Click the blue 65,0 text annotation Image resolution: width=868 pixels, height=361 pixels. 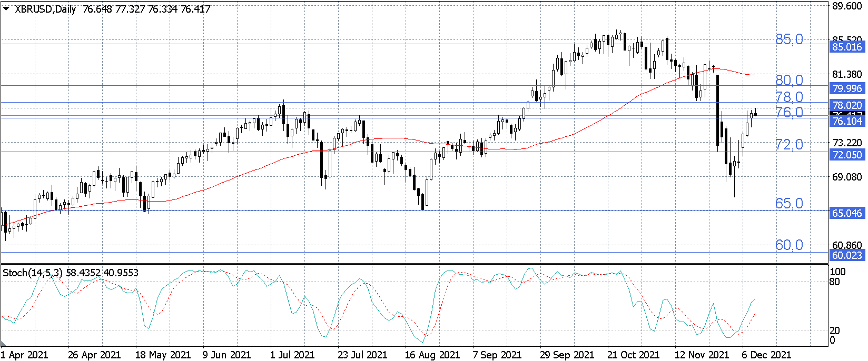pyautogui.click(x=789, y=203)
